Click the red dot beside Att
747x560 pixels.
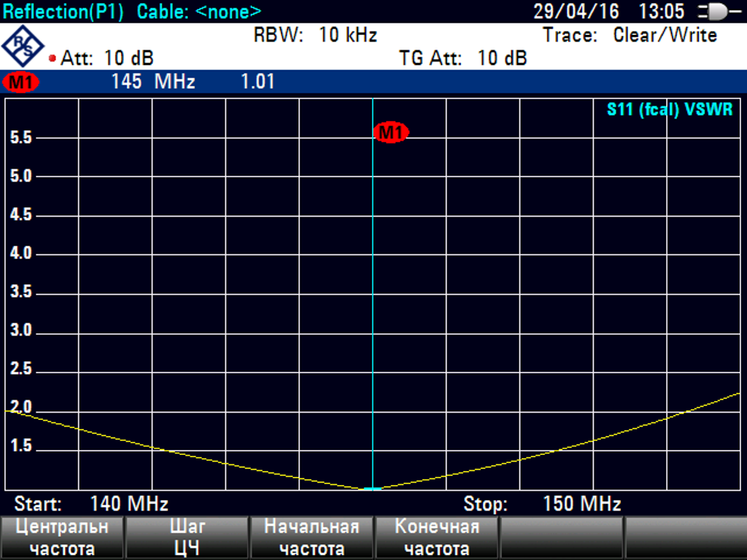click(53, 58)
